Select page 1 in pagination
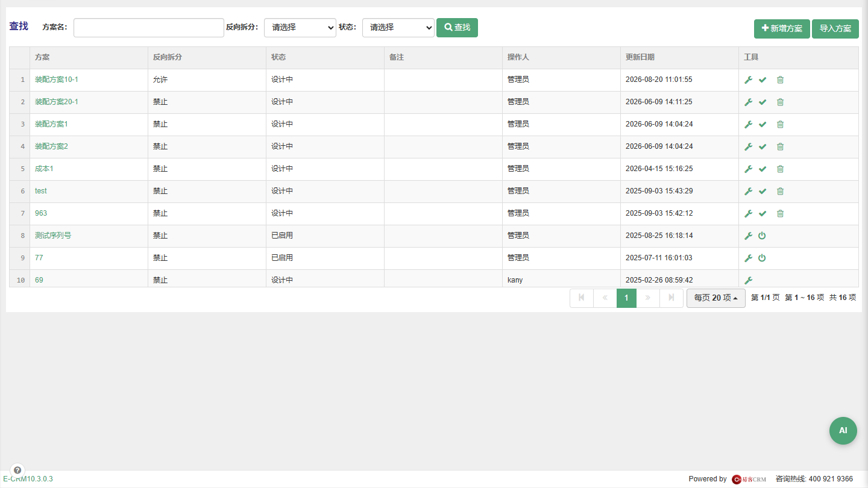This screenshot has height=488, width=868. [626, 298]
